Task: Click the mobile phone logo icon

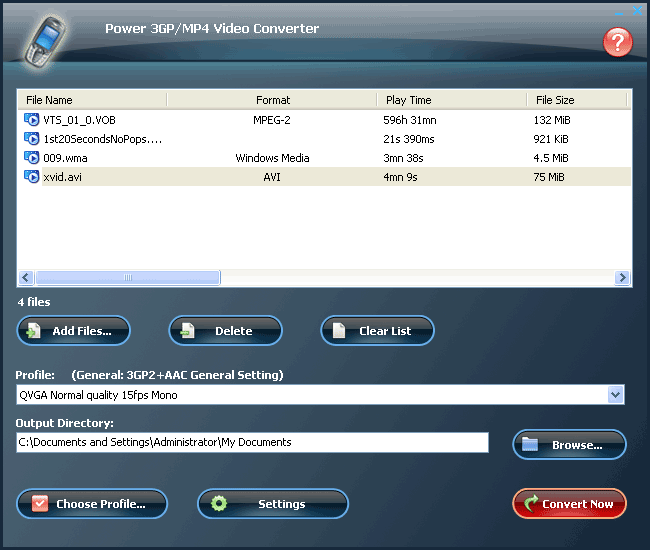Action: coord(44,40)
